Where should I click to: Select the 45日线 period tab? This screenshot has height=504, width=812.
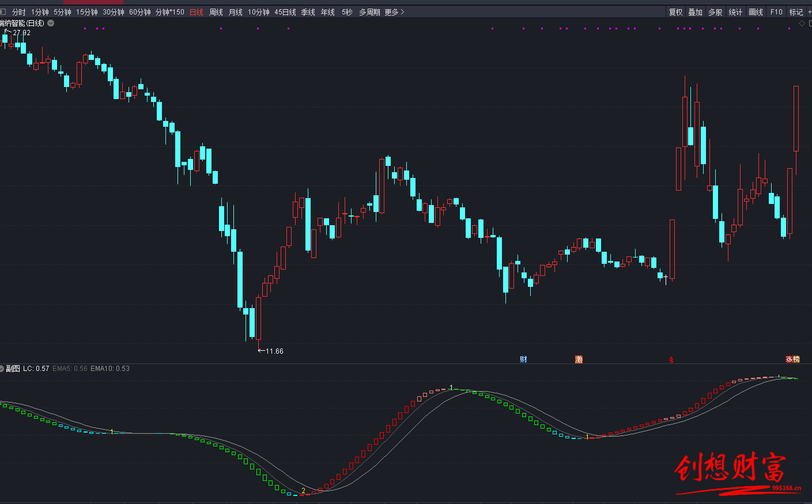pyautogui.click(x=285, y=12)
